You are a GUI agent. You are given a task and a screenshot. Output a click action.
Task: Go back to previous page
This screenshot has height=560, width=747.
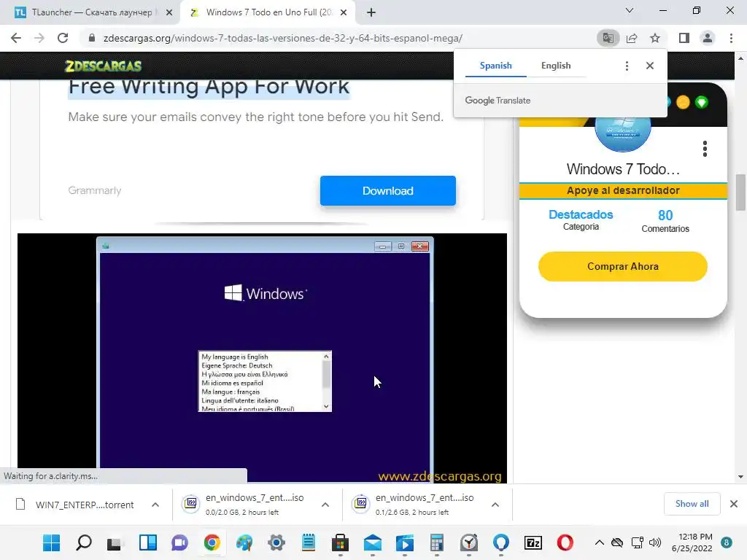[16, 38]
